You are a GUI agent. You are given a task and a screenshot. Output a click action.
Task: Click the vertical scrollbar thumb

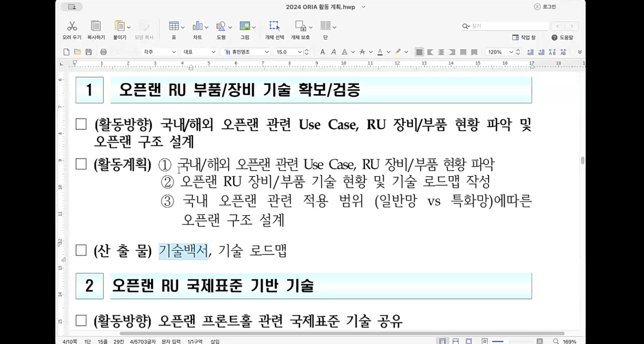pos(583,160)
